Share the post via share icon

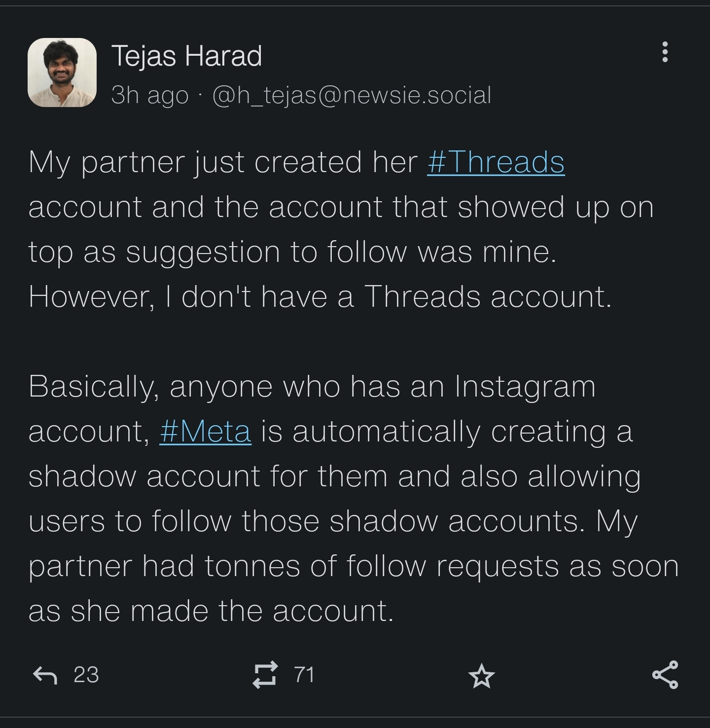coord(665,675)
